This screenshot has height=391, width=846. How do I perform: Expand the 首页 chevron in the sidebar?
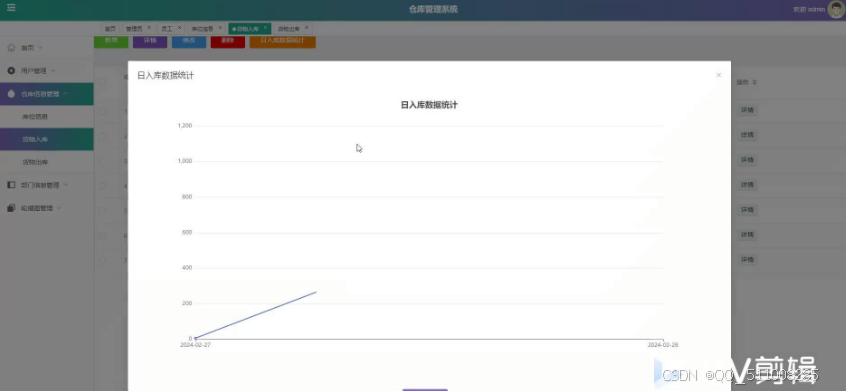[x=40, y=48]
